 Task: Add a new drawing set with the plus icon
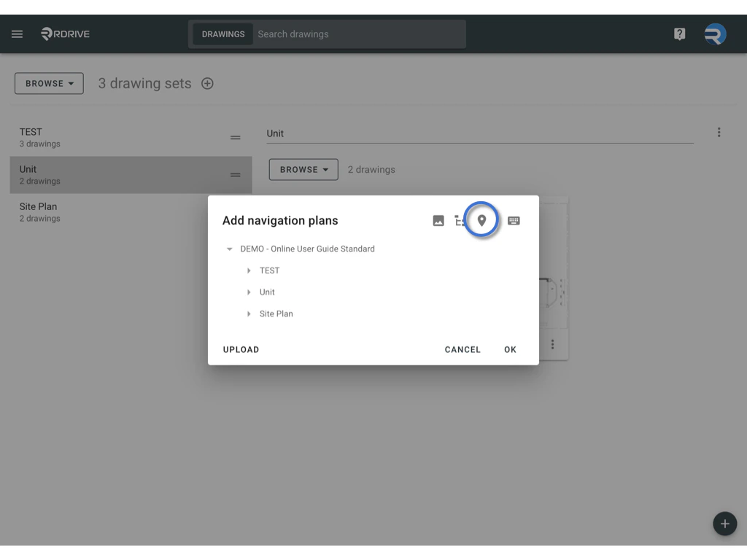(207, 83)
